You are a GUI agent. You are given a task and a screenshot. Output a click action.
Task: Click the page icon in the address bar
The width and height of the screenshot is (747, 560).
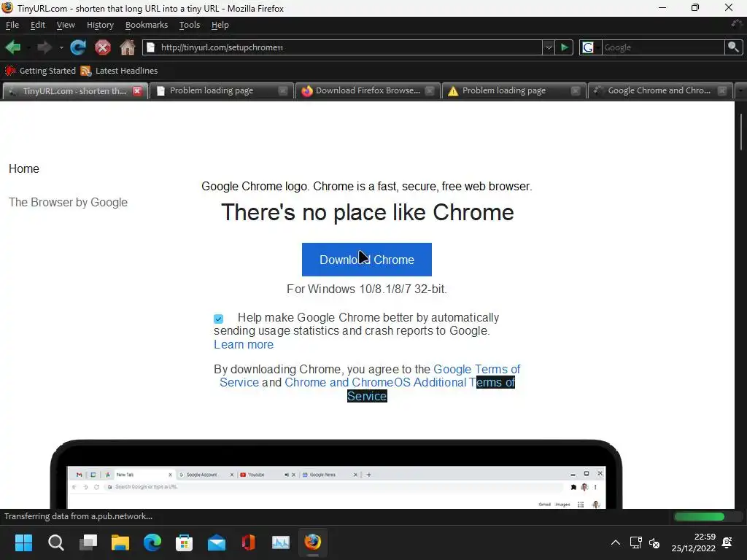[x=150, y=47]
